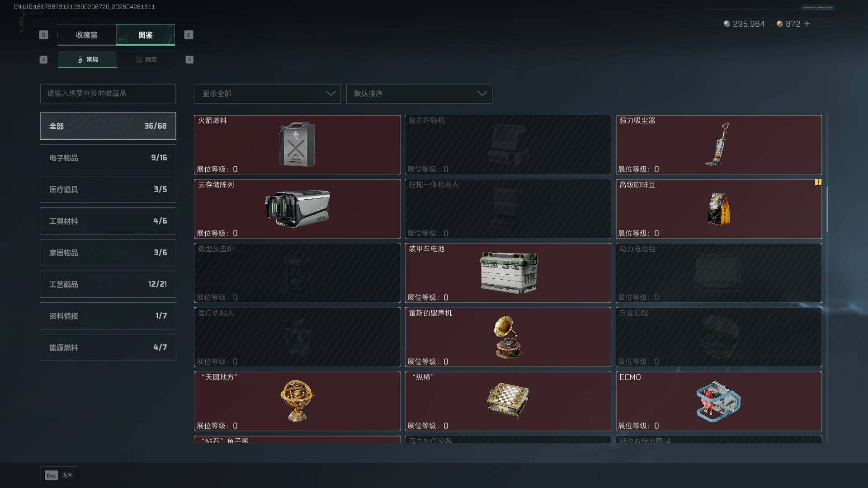Viewport: 868px width, 488px height.
Task: Select the 火箭燃料 fuel canister icon
Action: pos(297,145)
